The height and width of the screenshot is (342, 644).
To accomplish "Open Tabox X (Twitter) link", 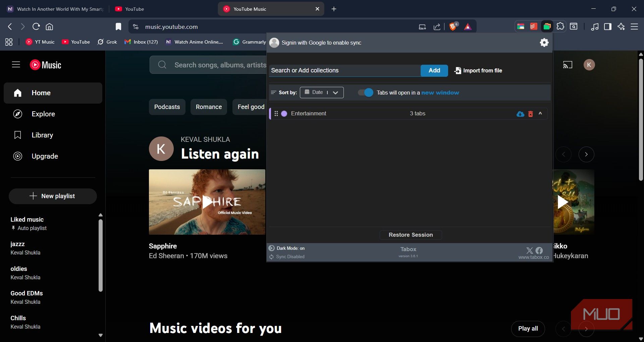I will click(x=530, y=250).
